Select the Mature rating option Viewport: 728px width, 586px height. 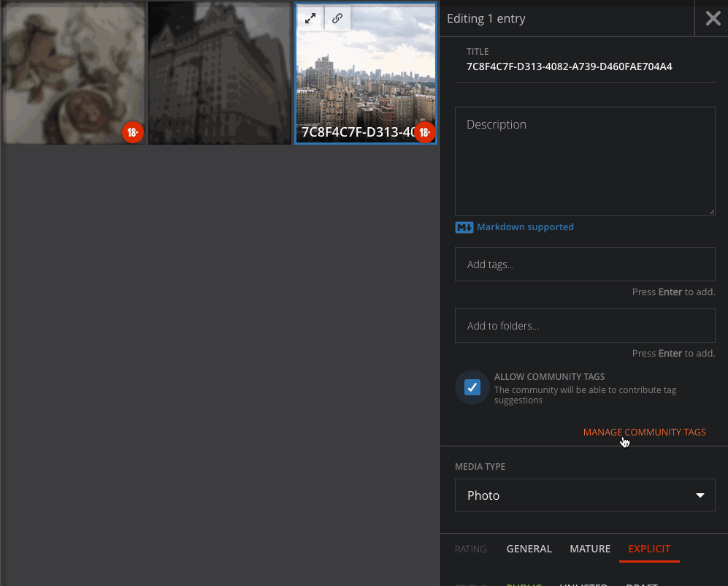coord(589,548)
